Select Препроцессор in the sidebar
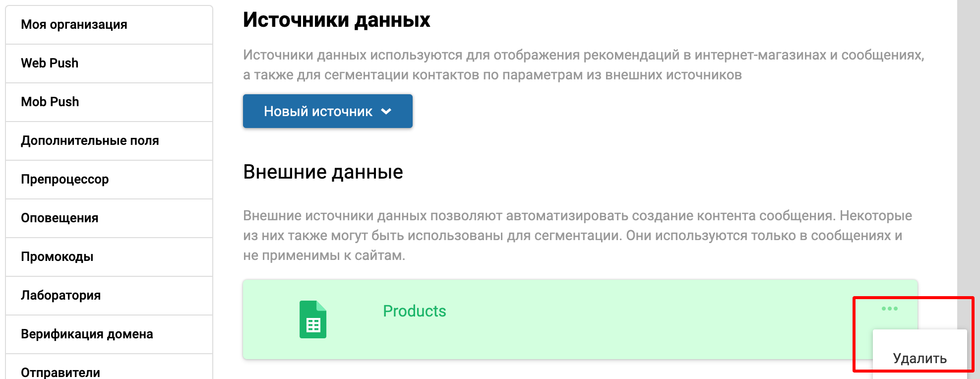This screenshot has height=379, width=980. click(x=65, y=179)
